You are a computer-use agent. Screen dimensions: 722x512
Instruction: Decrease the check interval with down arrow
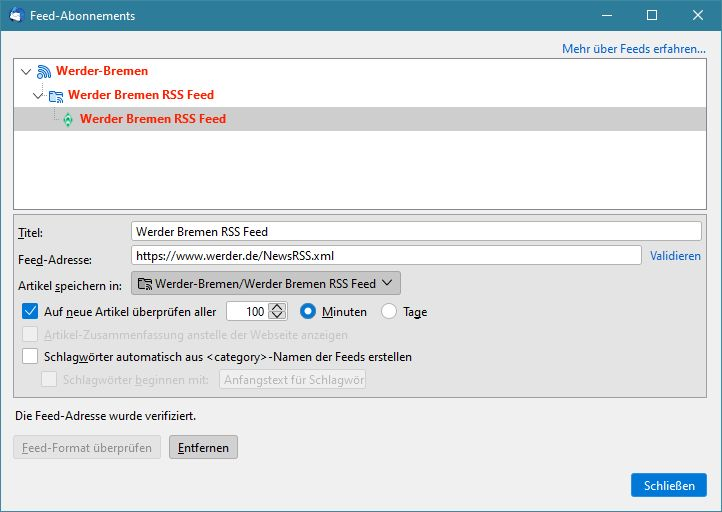click(277, 316)
